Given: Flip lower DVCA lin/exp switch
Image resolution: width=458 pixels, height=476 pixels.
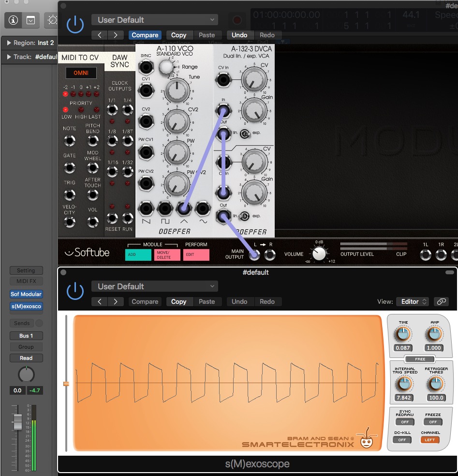Looking at the screenshot, I should pos(244,216).
